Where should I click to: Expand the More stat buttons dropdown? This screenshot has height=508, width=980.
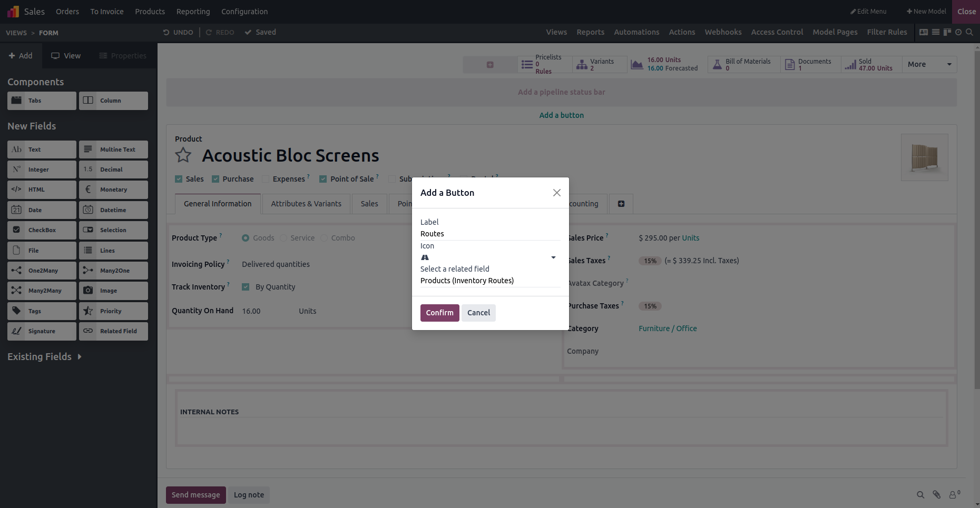(929, 64)
